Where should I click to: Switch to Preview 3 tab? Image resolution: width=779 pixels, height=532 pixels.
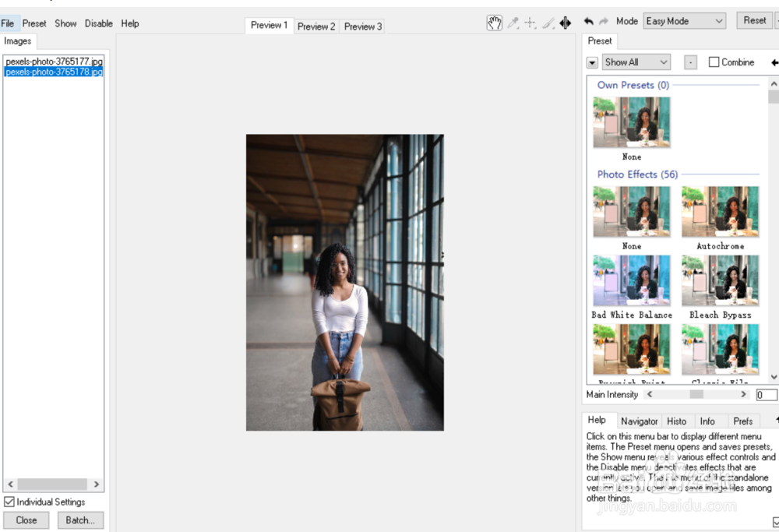click(363, 26)
